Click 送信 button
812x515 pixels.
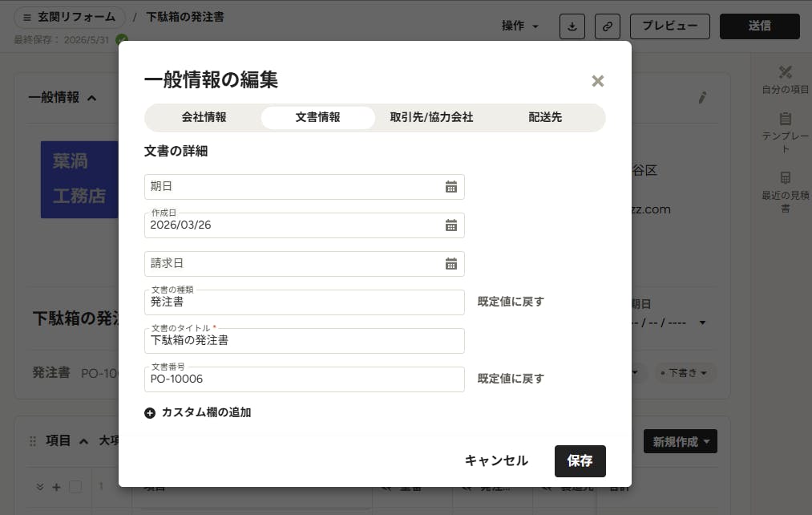coord(759,26)
